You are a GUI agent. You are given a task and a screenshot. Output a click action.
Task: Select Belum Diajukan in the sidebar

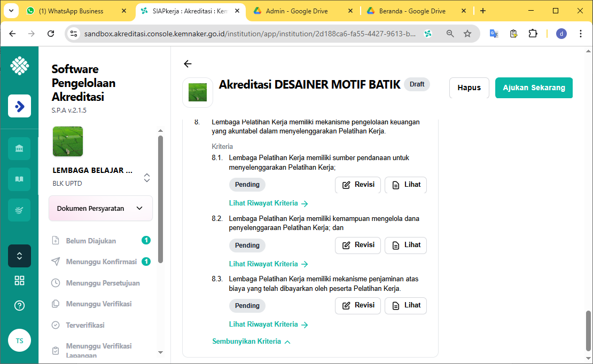[91, 241]
